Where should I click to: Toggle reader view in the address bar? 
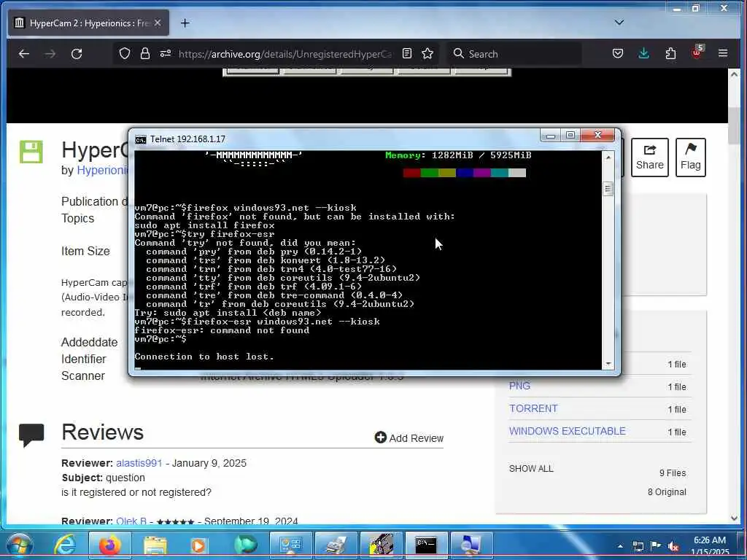[x=407, y=53]
